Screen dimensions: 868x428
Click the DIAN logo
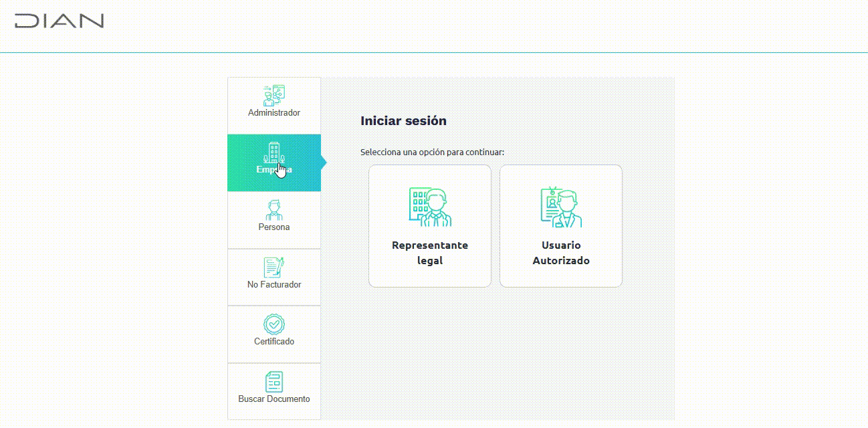pos(59,21)
